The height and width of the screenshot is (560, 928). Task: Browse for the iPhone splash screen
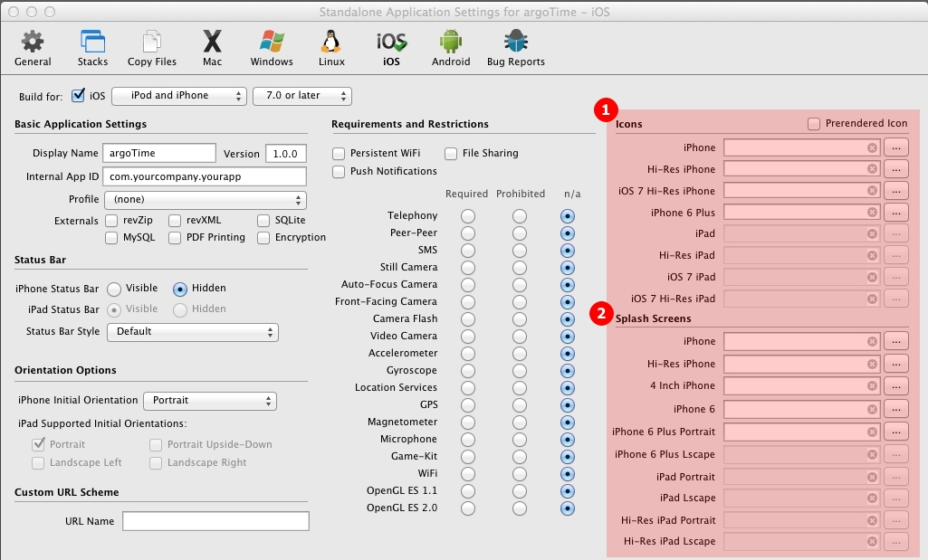tap(896, 341)
